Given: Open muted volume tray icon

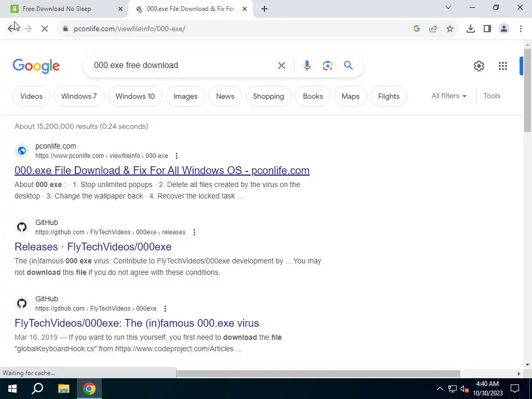Looking at the screenshot, I should click(465, 389).
